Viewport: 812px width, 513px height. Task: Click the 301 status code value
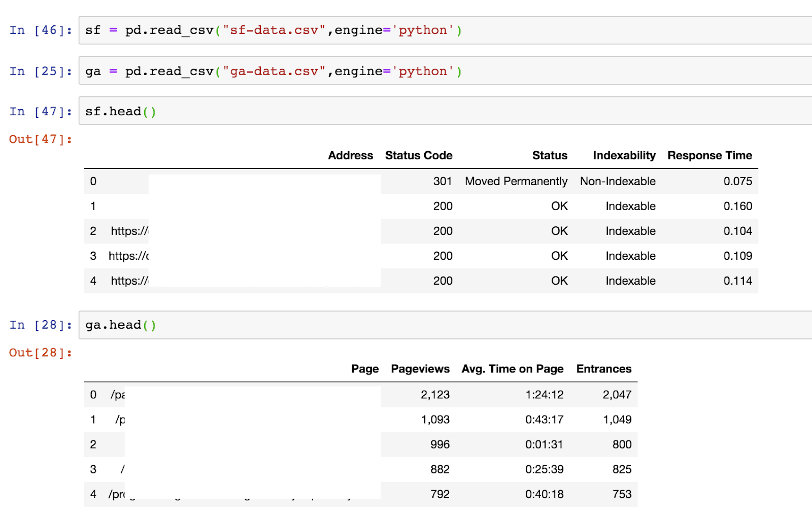[443, 182]
